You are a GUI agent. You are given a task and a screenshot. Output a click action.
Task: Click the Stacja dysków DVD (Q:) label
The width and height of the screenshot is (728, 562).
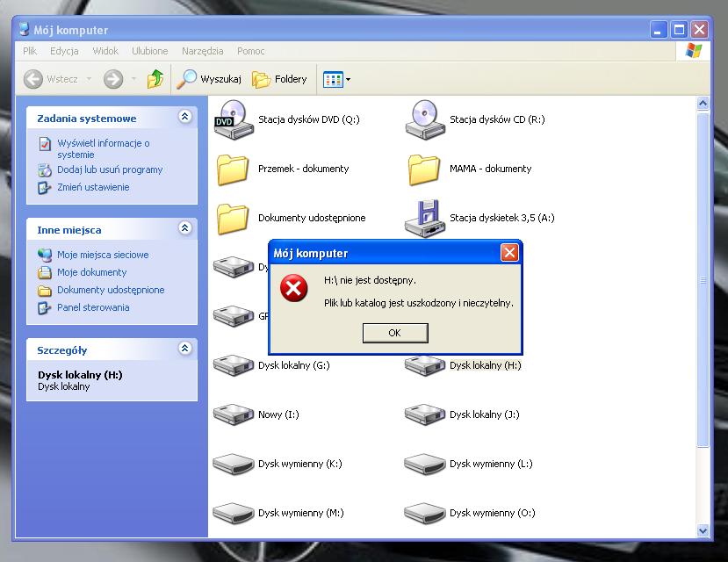click(x=309, y=119)
